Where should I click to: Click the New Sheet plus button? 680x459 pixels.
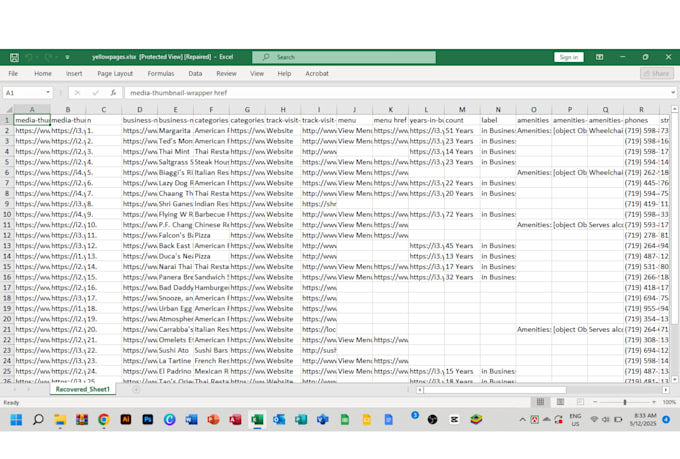(x=136, y=390)
